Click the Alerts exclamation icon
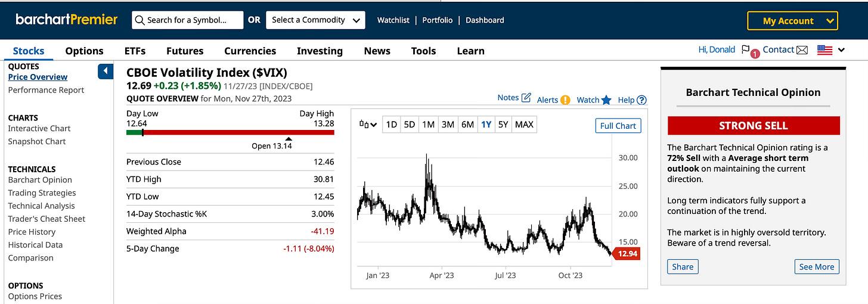The image size is (868, 304). click(565, 100)
